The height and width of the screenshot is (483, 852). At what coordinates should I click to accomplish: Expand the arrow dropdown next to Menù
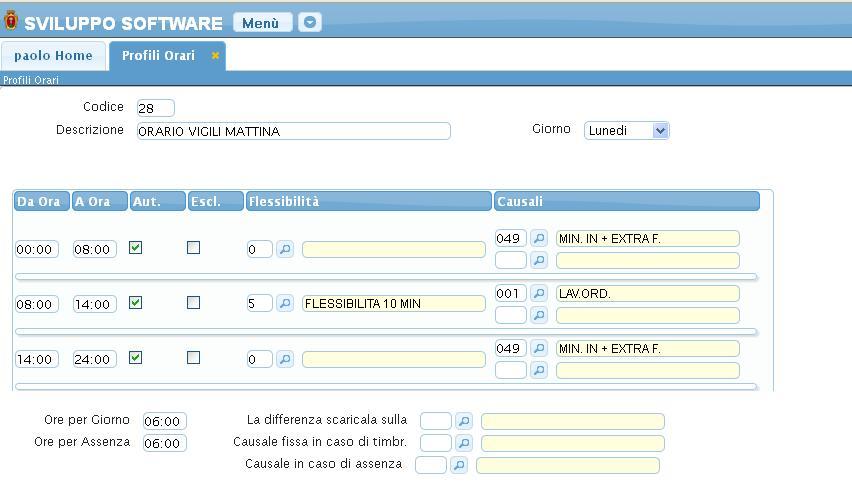tap(310, 22)
